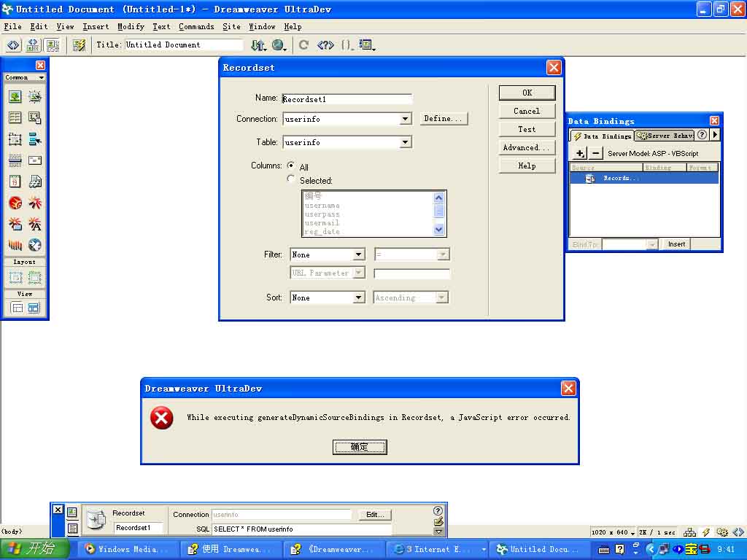Viewport: 747px width, 560px height.
Task: Select the All columns radio button
Action: point(291,166)
